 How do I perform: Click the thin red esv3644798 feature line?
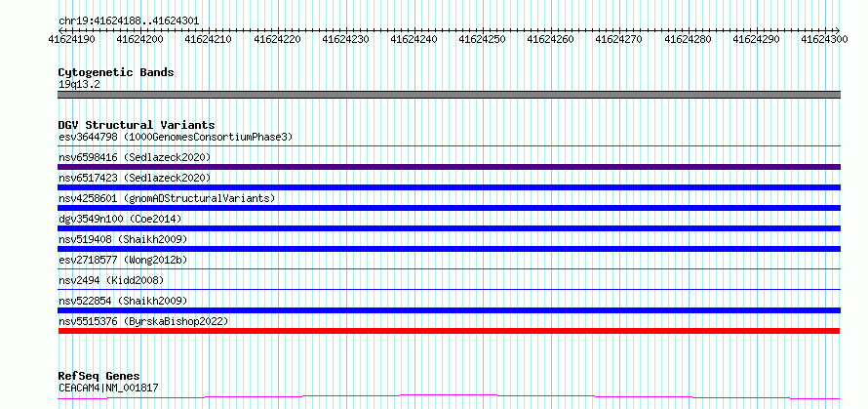[449, 146]
